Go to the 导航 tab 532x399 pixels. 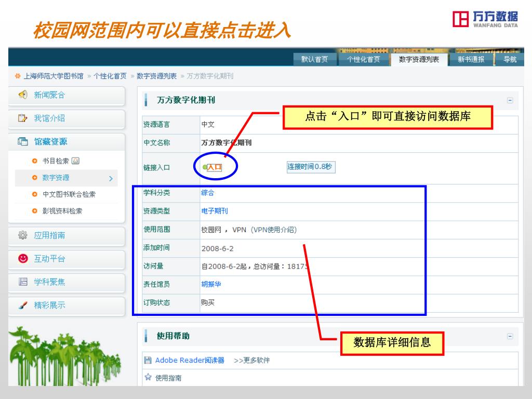coord(510,59)
